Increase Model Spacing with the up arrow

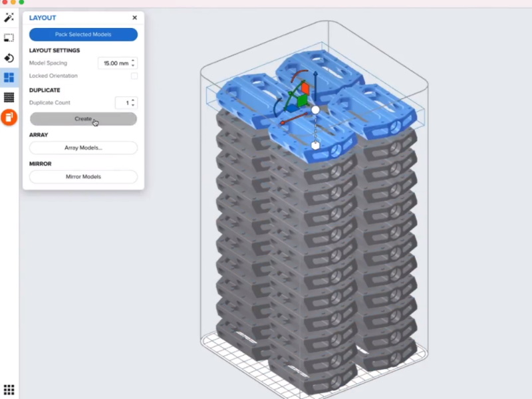pos(134,61)
